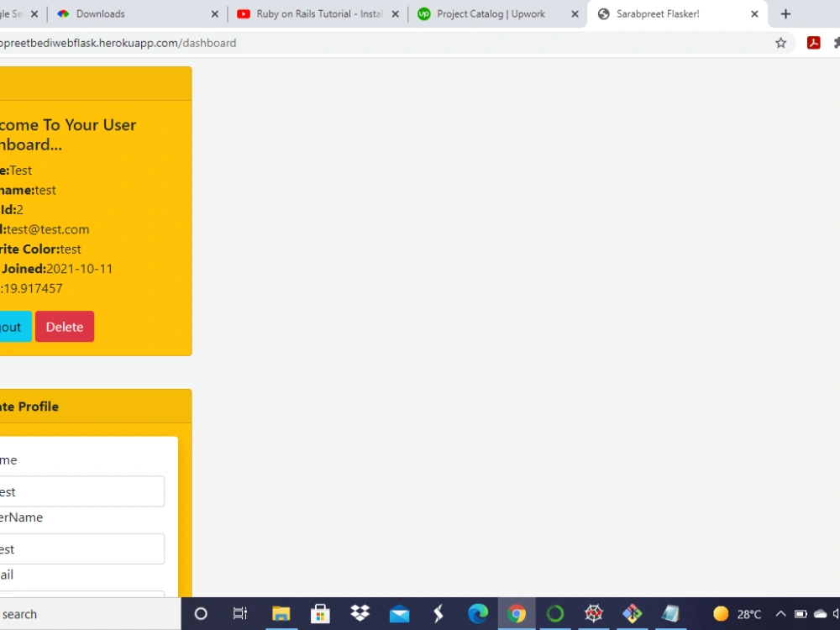Open the notepad app icon on taskbar

point(670,614)
